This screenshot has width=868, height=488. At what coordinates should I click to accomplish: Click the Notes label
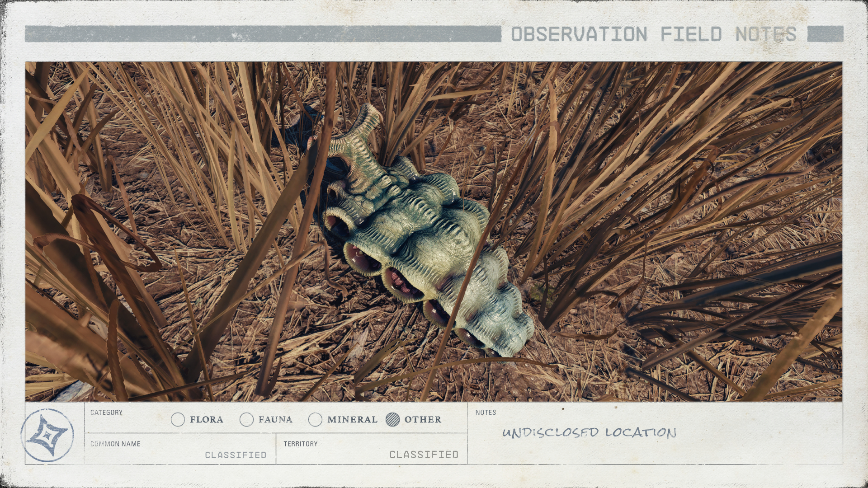coord(486,413)
